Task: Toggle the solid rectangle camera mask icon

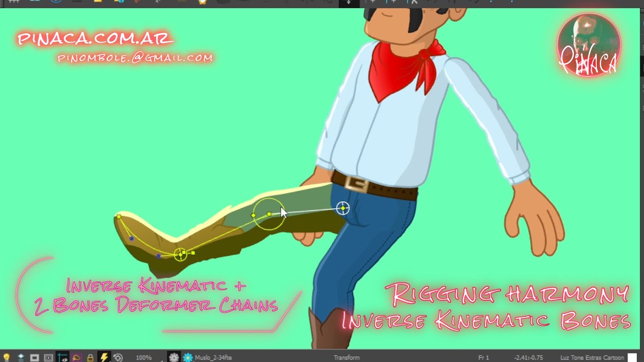Action: pos(34,357)
